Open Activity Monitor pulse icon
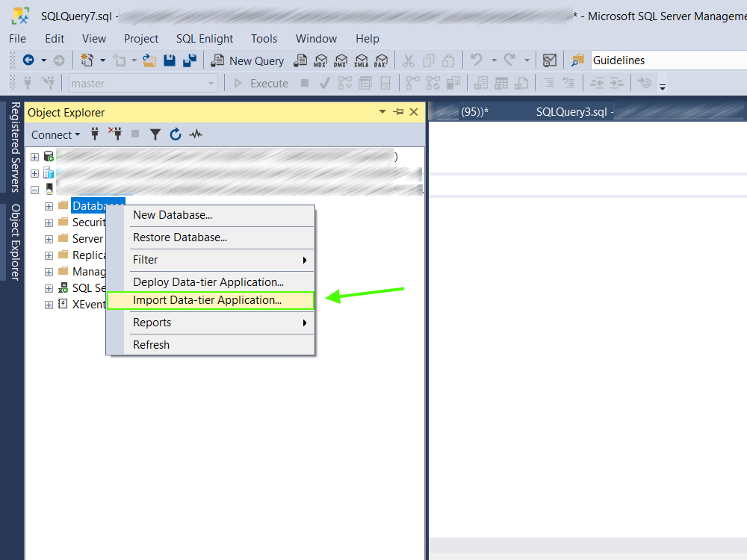This screenshot has height=560, width=747. pyautogui.click(x=196, y=134)
